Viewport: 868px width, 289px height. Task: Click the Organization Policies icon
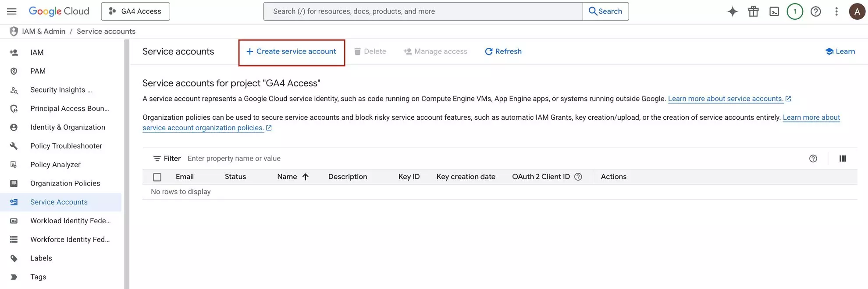pyautogui.click(x=14, y=184)
